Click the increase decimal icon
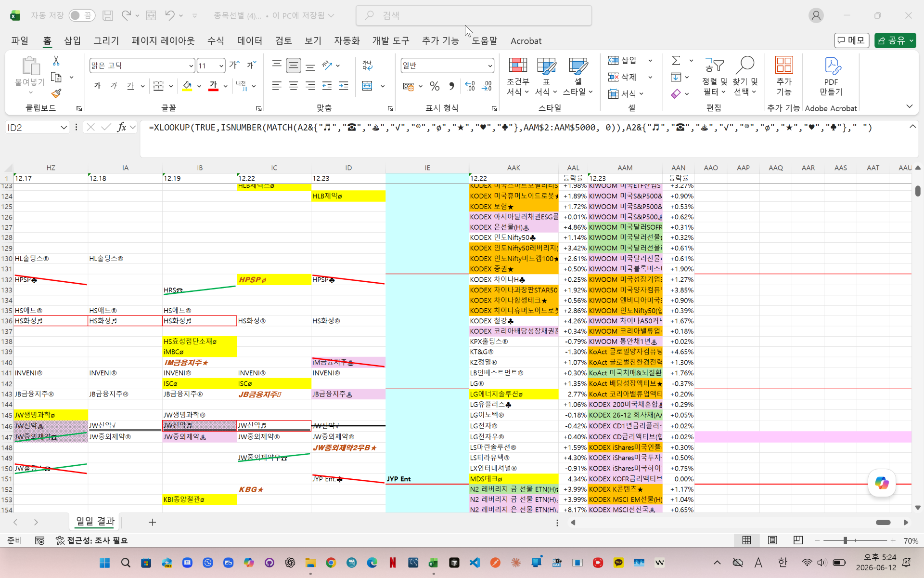 (x=470, y=86)
